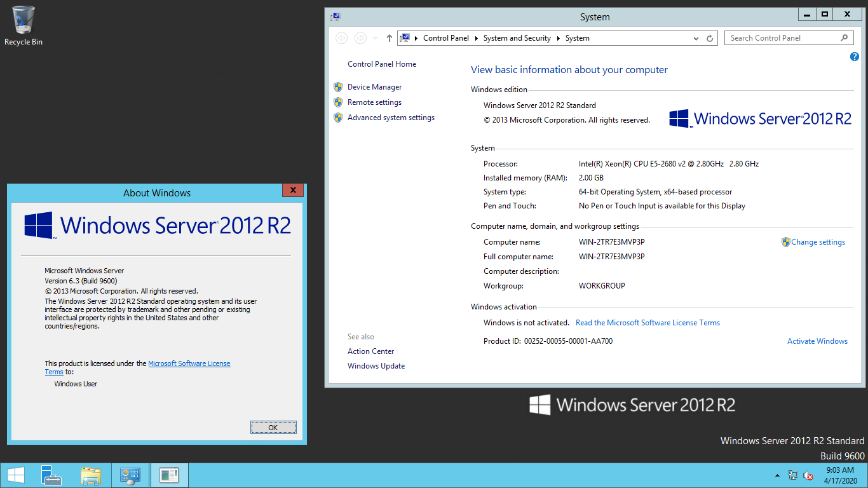Screen dimensions: 868x488
Task: Click the computer icon in the address bar
Action: click(405, 38)
